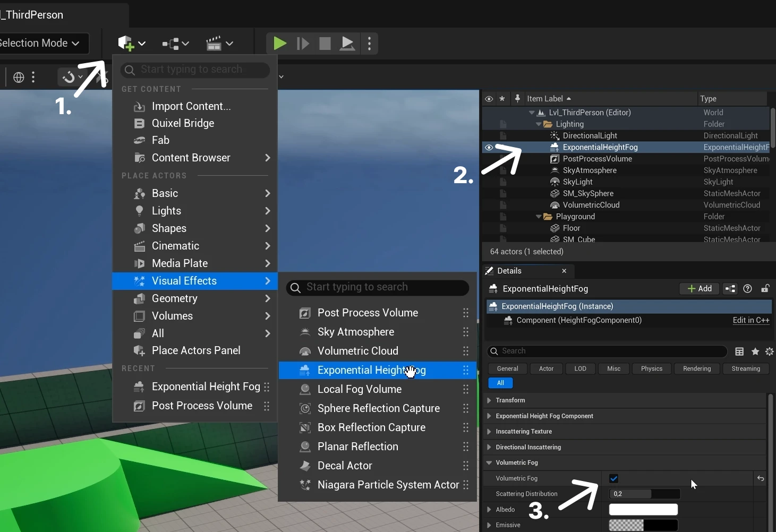Click the Post Process Volume icon in the submenu
Image resolution: width=776 pixels, height=532 pixels.
[305, 313]
